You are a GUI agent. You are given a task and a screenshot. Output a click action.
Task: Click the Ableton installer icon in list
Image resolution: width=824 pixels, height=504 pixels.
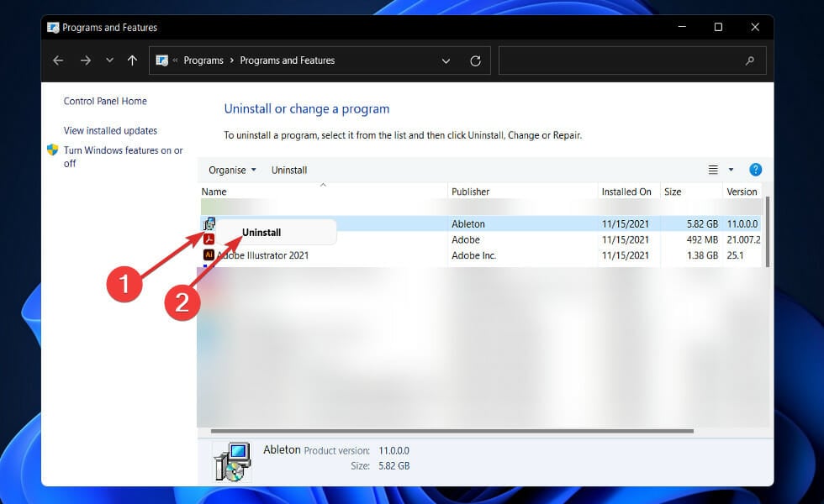coord(209,223)
